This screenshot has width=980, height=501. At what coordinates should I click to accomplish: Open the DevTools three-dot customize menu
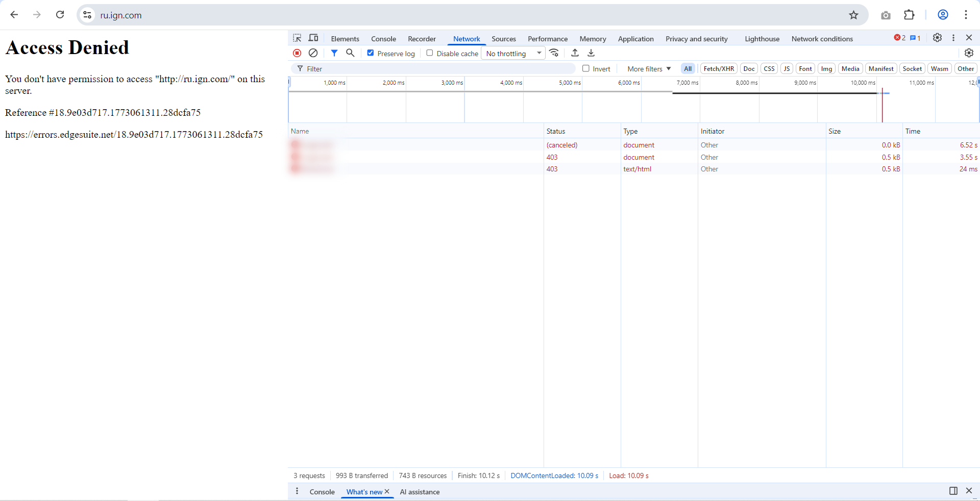953,38
